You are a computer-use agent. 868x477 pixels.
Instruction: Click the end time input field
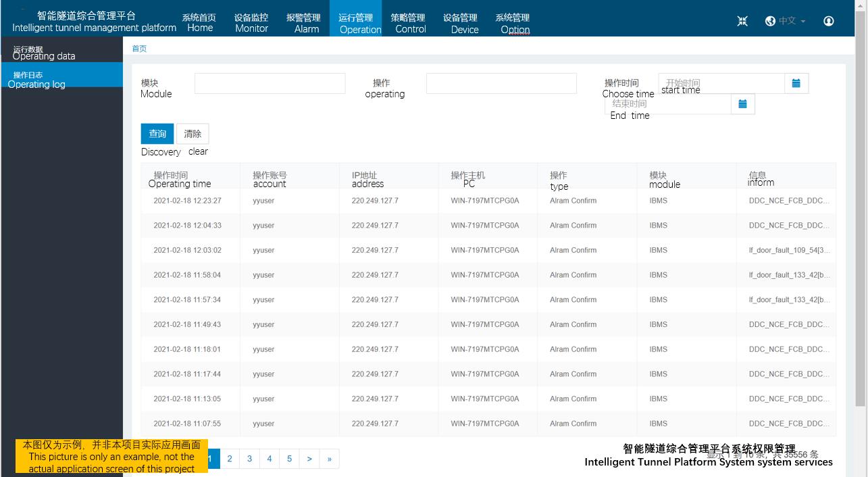pyautogui.click(x=669, y=104)
